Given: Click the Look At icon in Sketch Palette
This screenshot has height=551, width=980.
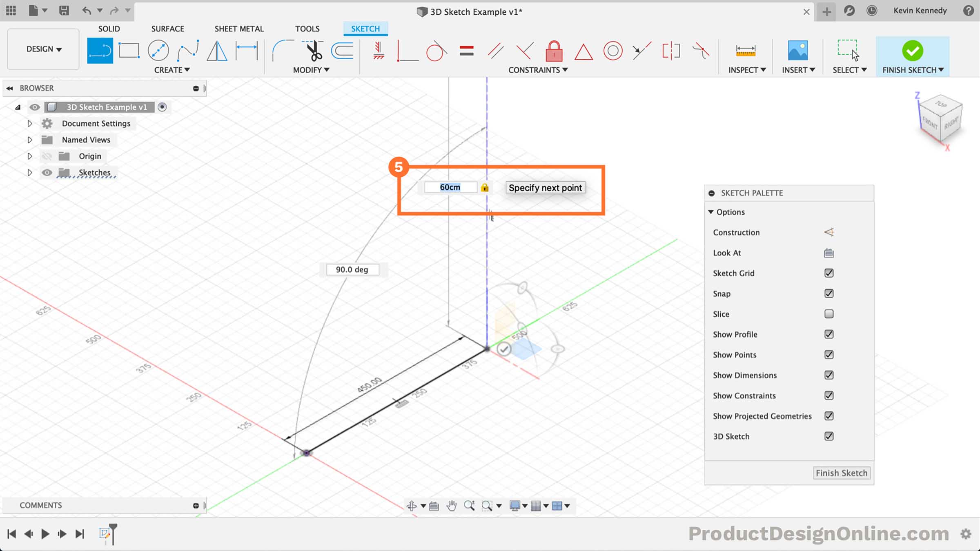Looking at the screenshot, I should pos(829,252).
